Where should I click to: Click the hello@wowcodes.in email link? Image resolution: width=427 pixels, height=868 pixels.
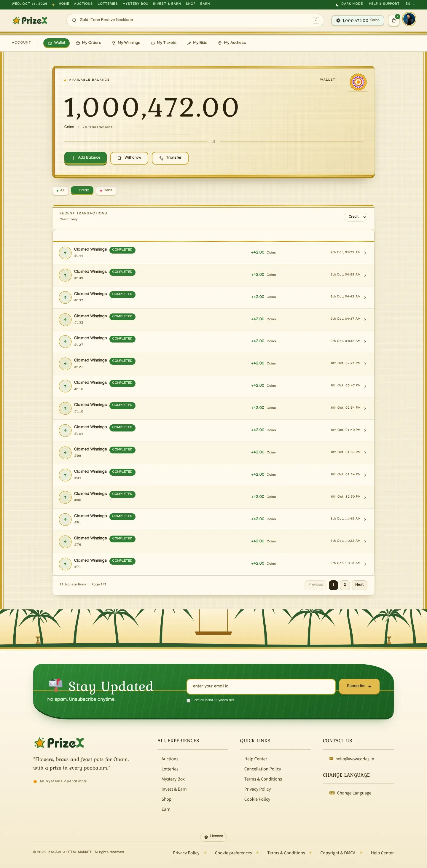tap(355, 759)
